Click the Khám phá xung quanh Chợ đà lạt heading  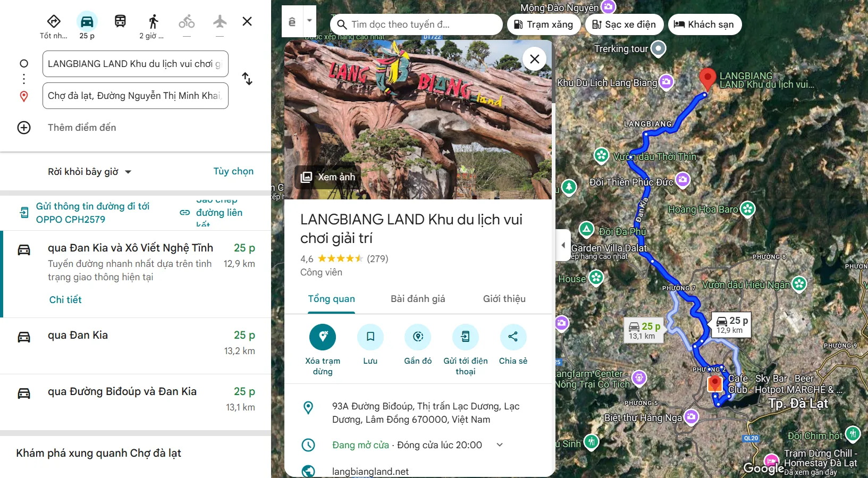[98, 453]
